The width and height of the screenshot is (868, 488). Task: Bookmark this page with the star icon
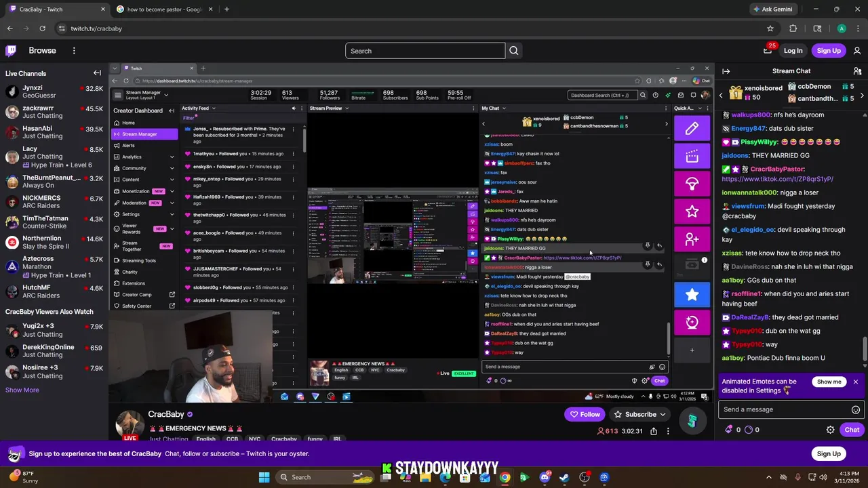(770, 28)
